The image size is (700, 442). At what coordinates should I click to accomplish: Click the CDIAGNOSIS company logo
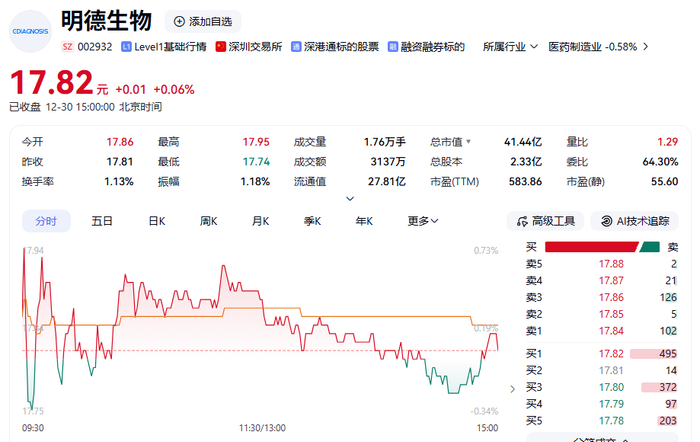pos(30,31)
